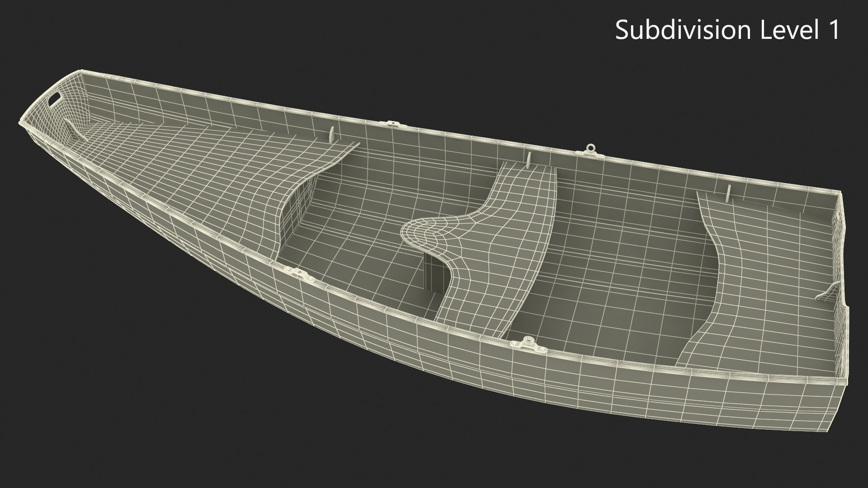Viewport: 868px width, 488px height.
Task: Click the vertical post under the center seat
Action: pyautogui.click(x=435, y=273)
